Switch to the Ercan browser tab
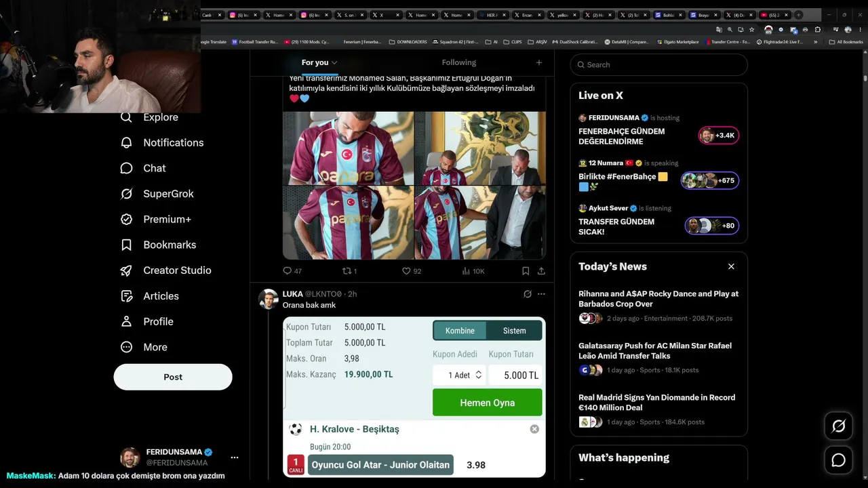The height and width of the screenshot is (488, 868). tap(528, 15)
